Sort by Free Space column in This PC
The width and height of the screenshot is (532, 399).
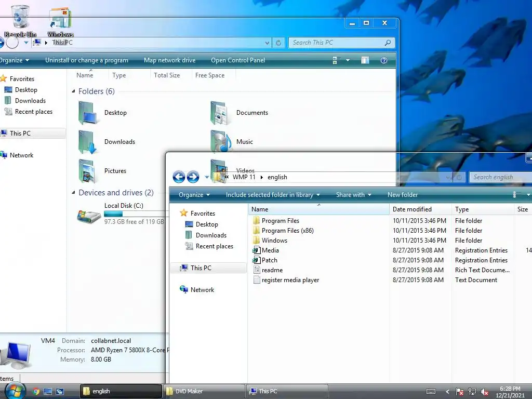click(214, 75)
